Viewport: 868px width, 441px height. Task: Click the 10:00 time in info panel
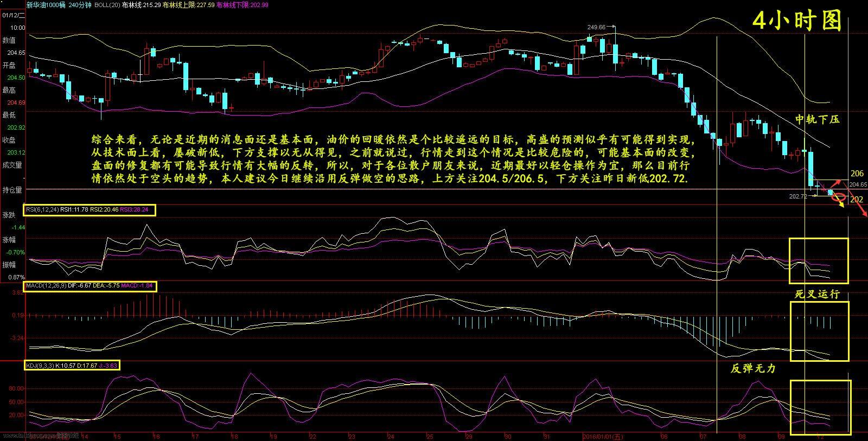(17, 28)
